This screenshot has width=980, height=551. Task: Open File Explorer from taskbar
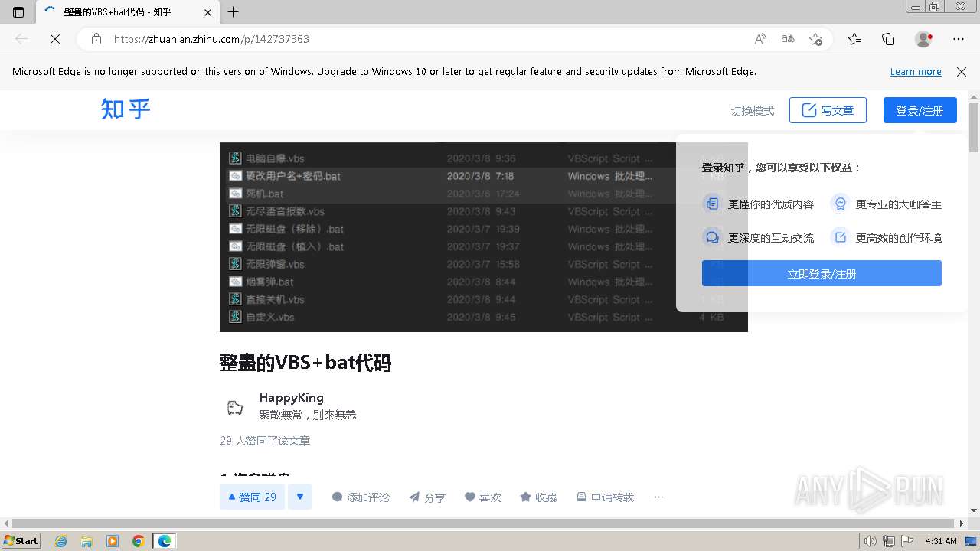point(87,541)
